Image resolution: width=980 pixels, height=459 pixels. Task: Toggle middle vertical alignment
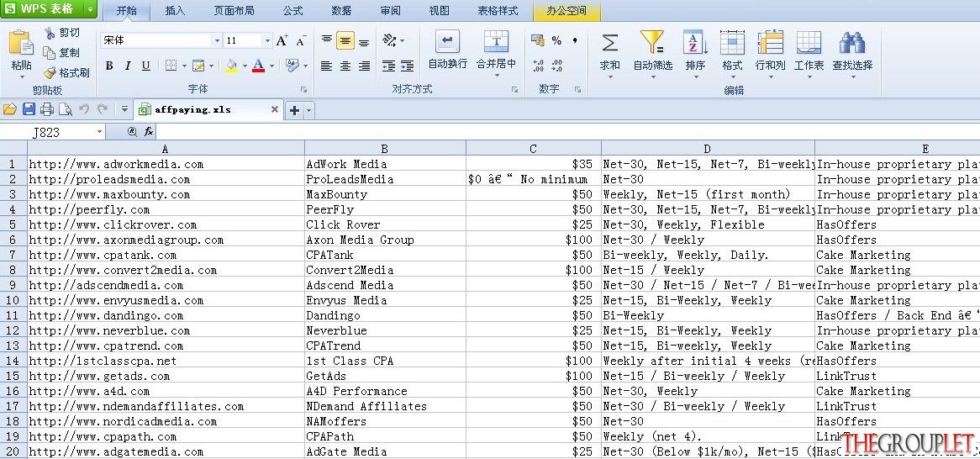(x=345, y=40)
